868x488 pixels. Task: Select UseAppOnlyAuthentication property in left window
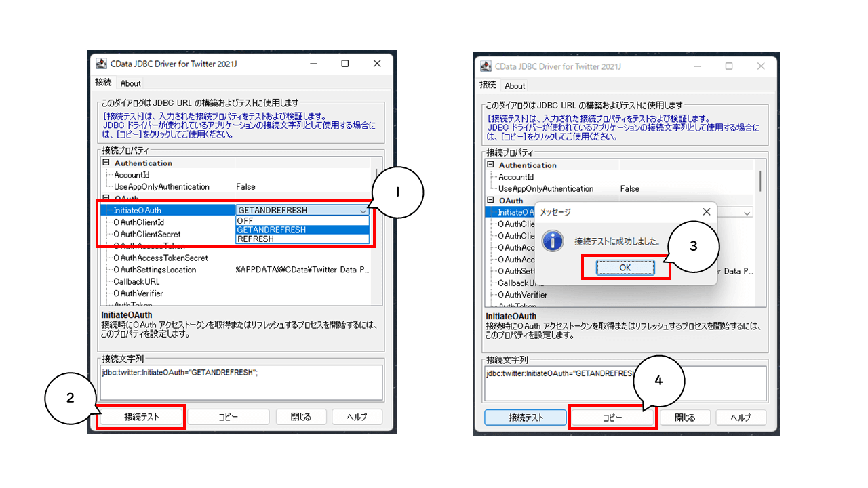pyautogui.click(x=161, y=186)
